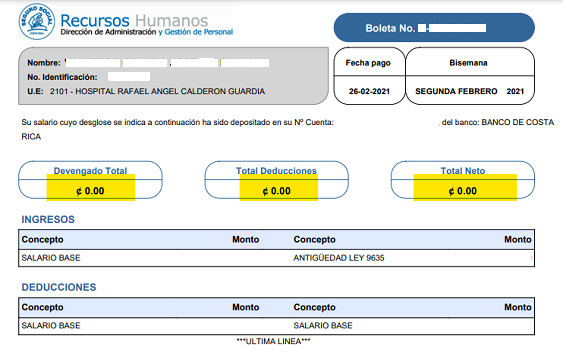563x360 pixels.
Task: Click the Total Neto label
Action: [x=463, y=171]
